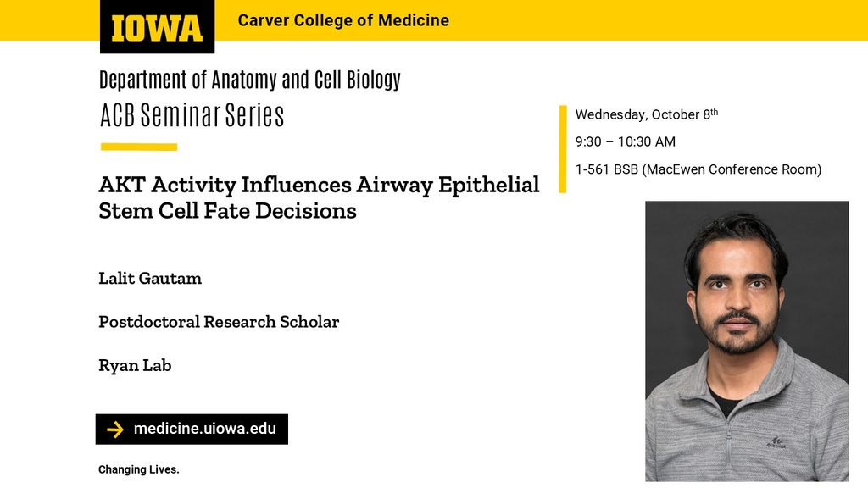
Task: Select the Lalit Gautam name text
Action: [150, 278]
